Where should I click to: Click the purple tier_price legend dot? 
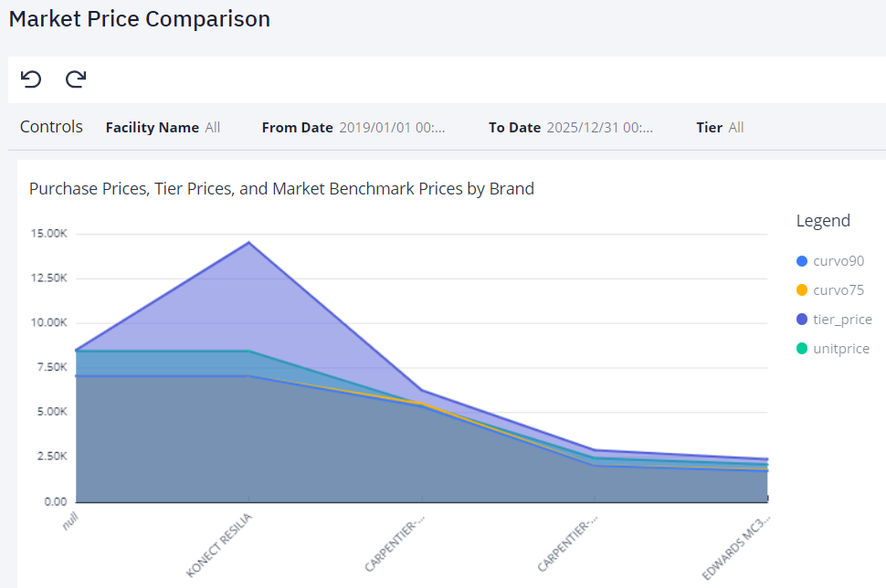[x=803, y=319]
